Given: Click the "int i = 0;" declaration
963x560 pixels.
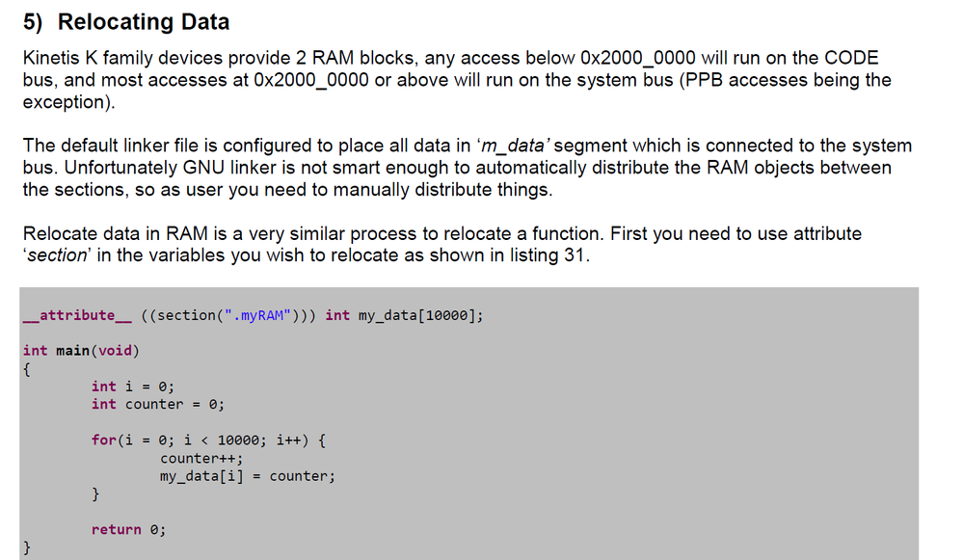Looking at the screenshot, I should [133, 386].
